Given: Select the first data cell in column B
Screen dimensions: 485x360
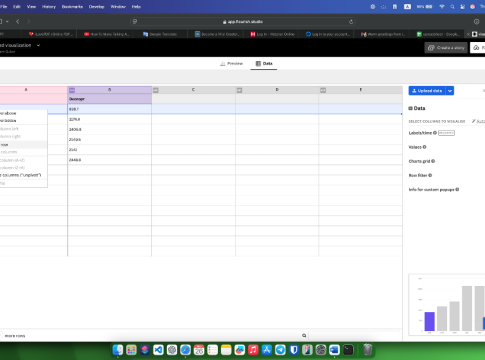Looking at the screenshot, I should pyautogui.click(x=109, y=109).
